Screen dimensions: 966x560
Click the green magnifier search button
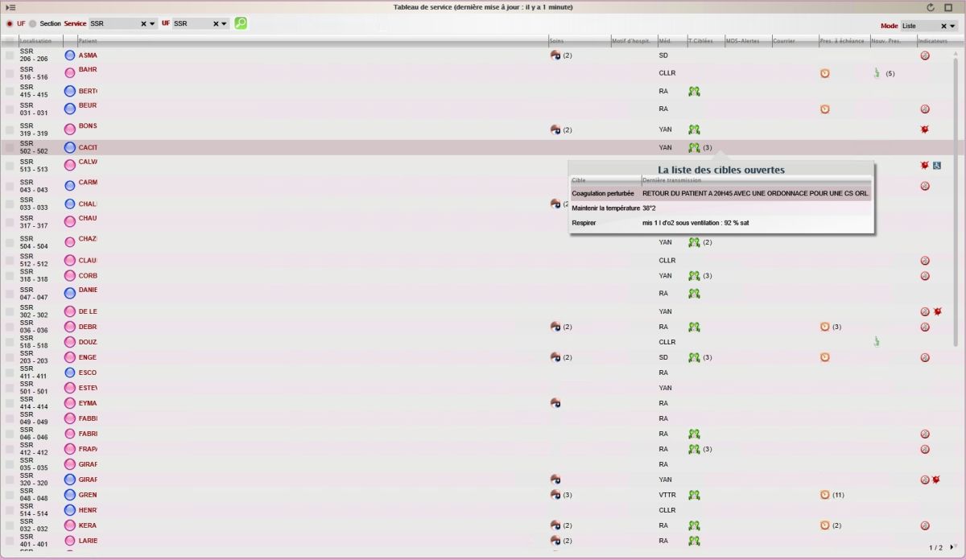(241, 23)
